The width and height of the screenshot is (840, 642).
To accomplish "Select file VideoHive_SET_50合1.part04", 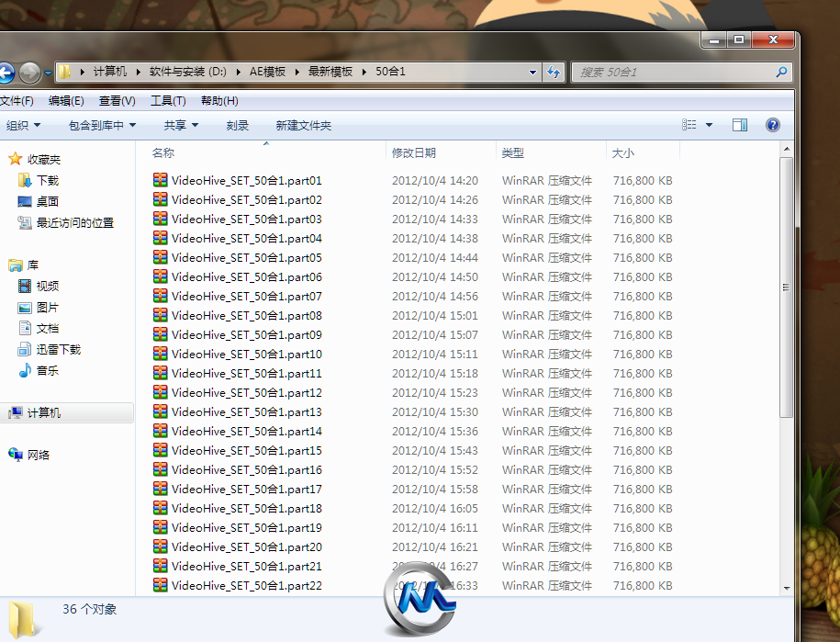I will (x=247, y=239).
